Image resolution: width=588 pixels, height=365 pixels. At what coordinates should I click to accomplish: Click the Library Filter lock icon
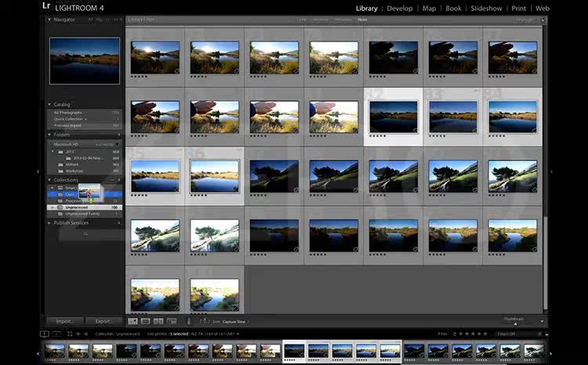pyautogui.click(x=543, y=20)
